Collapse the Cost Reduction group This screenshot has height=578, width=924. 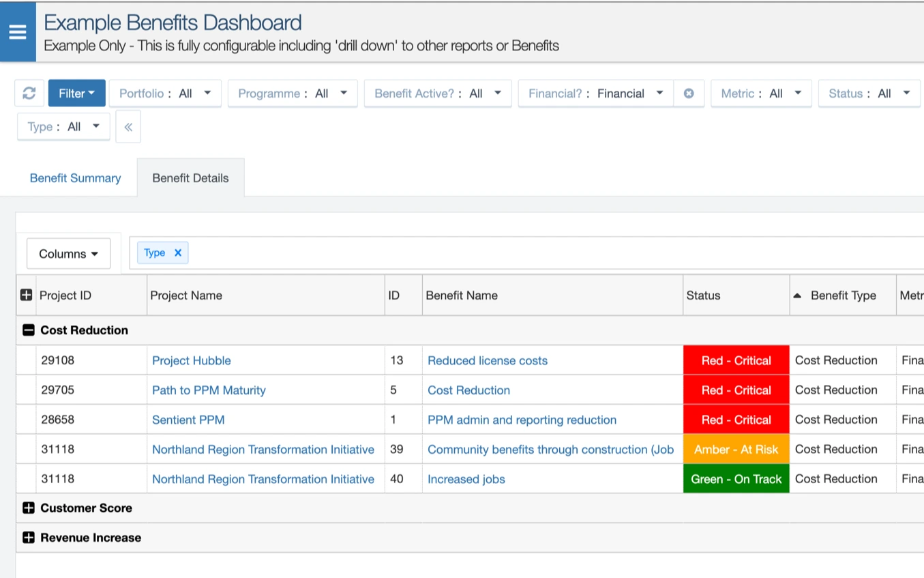click(29, 330)
